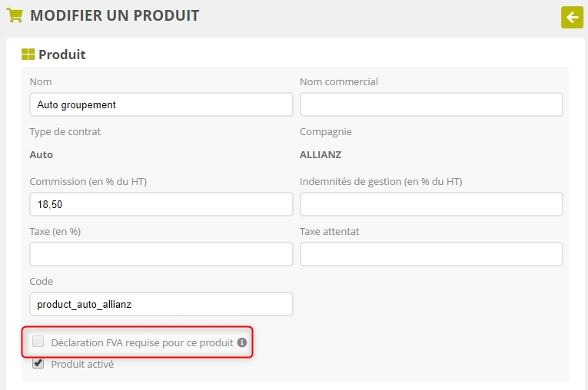Enable the Déclaration FVA requise checkbox
The height and width of the screenshot is (390, 588).
pos(38,342)
